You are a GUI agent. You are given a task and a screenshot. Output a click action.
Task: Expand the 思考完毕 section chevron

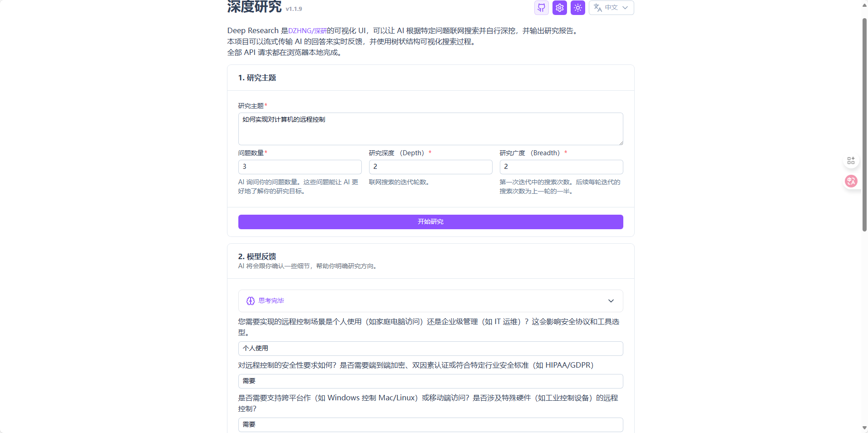pos(611,301)
